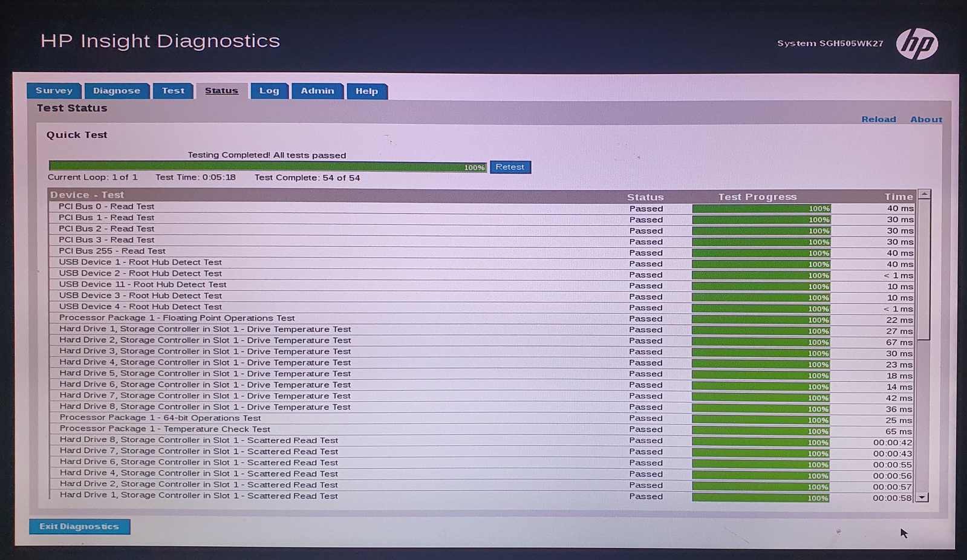Select Hard Drive 5 Drive Temperature Test row
The width and height of the screenshot is (967, 560).
[x=482, y=374]
